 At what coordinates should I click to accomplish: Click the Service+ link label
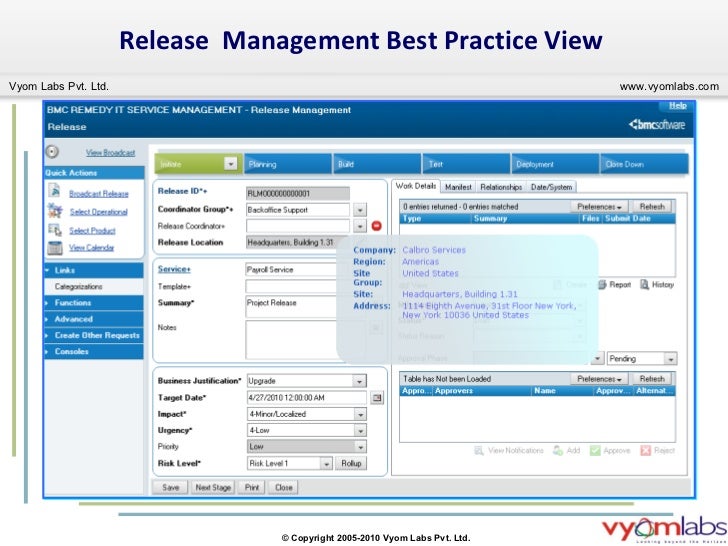click(174, 269)
